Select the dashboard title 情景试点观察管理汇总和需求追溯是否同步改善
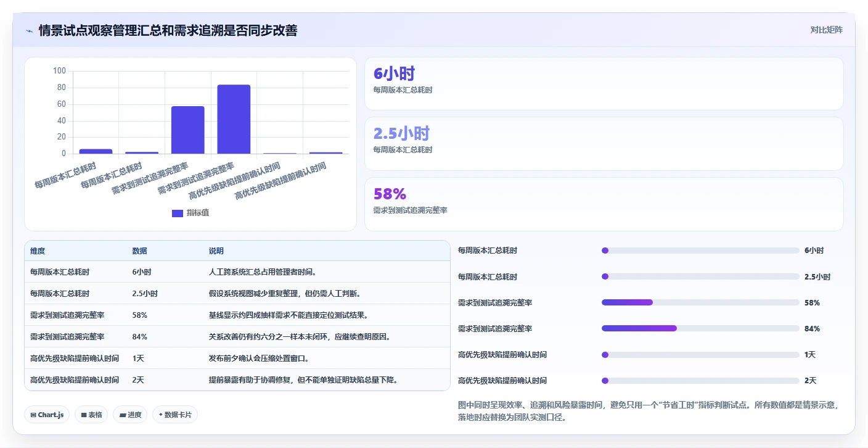This screenshot has height=448, width=868. pyautogui.click(x=168, y=30)
